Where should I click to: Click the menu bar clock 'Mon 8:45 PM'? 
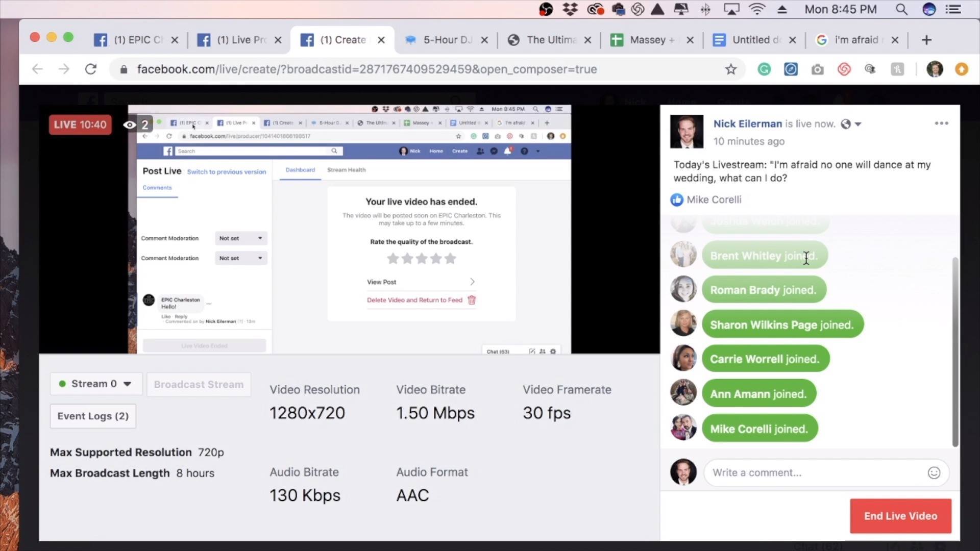pos(841,9)
